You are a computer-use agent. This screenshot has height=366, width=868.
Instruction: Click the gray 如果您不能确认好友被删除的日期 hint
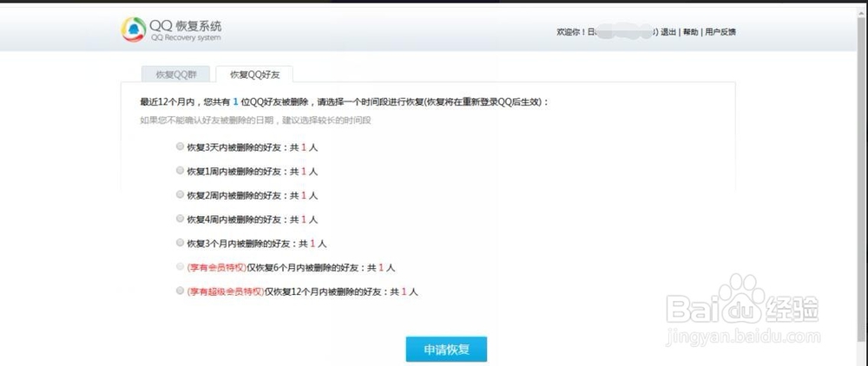click(x=255, y=120)
